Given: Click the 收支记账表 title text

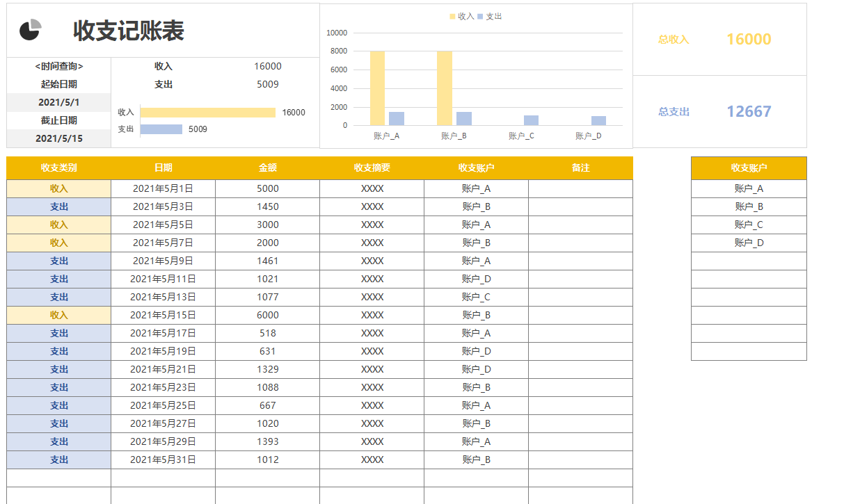Looking at the screenshot, I should pos(129,31).
